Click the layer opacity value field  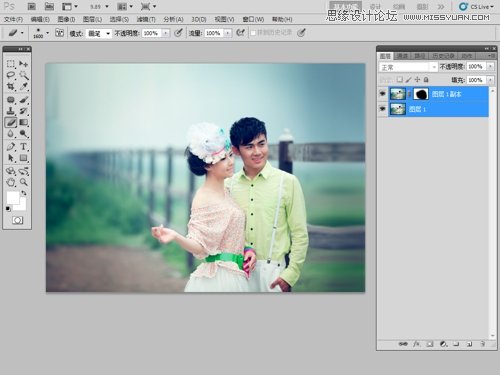[476, 67]
